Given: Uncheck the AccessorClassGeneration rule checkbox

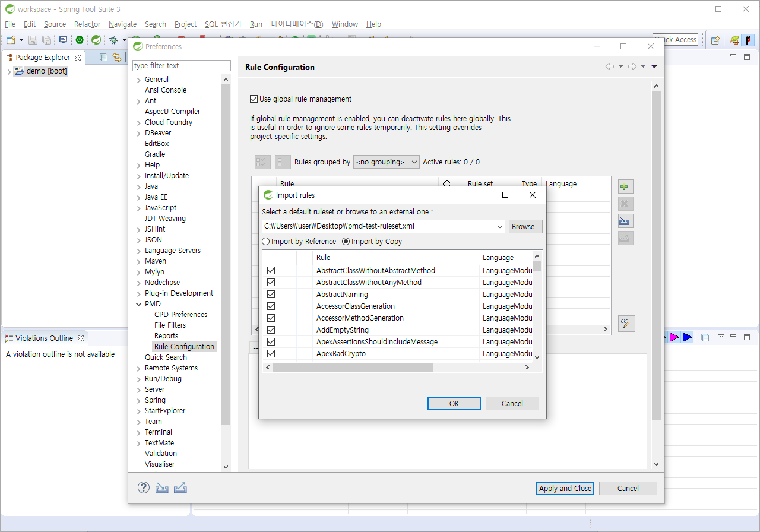Looking at the screenshot, I should [271, 306].
